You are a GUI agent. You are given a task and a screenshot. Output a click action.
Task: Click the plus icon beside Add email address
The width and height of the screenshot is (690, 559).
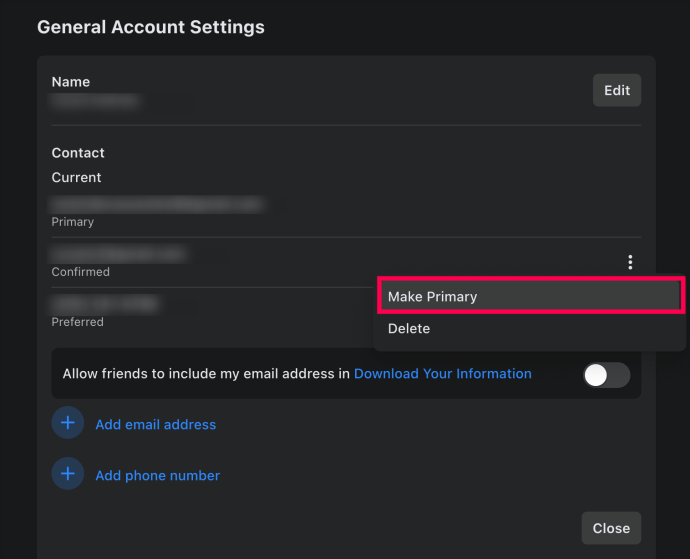[68, 424]
